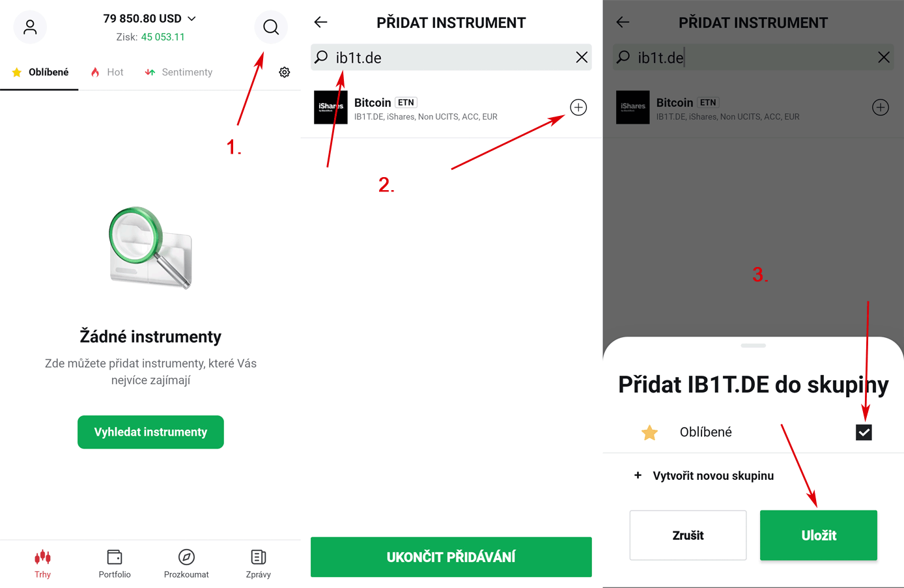Screen dimensions: 904x588
Task: Click the search magnifier icon in header
Action: click(x=271, y=27)
